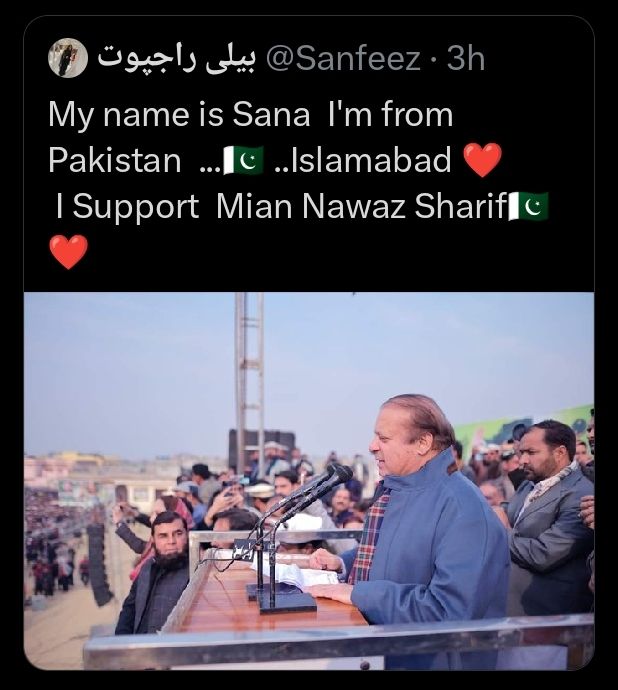Click the Pakistan flag emoji after 'Pakistan ...'
Image resolution: width=618 pixels, height=690 pixels.
coord(243,160)
